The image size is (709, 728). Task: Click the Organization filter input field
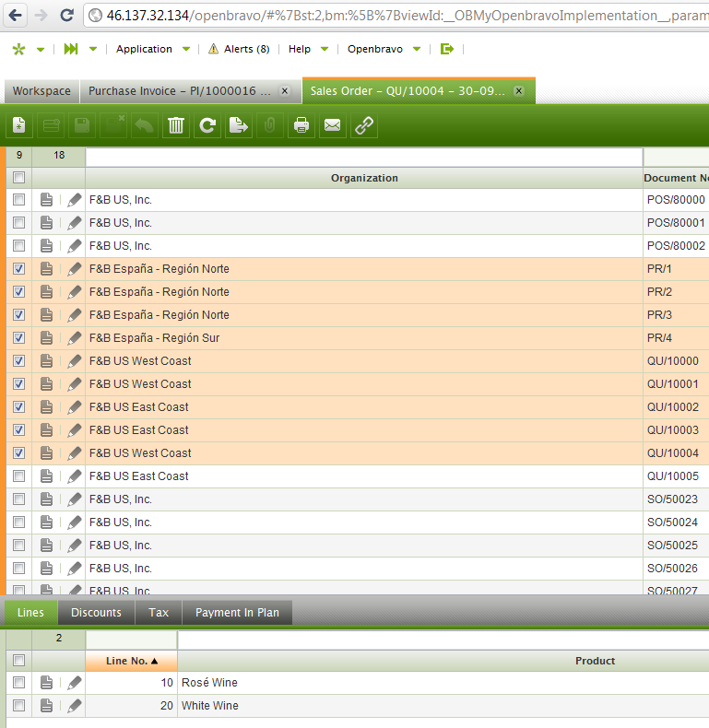(364, 156)
